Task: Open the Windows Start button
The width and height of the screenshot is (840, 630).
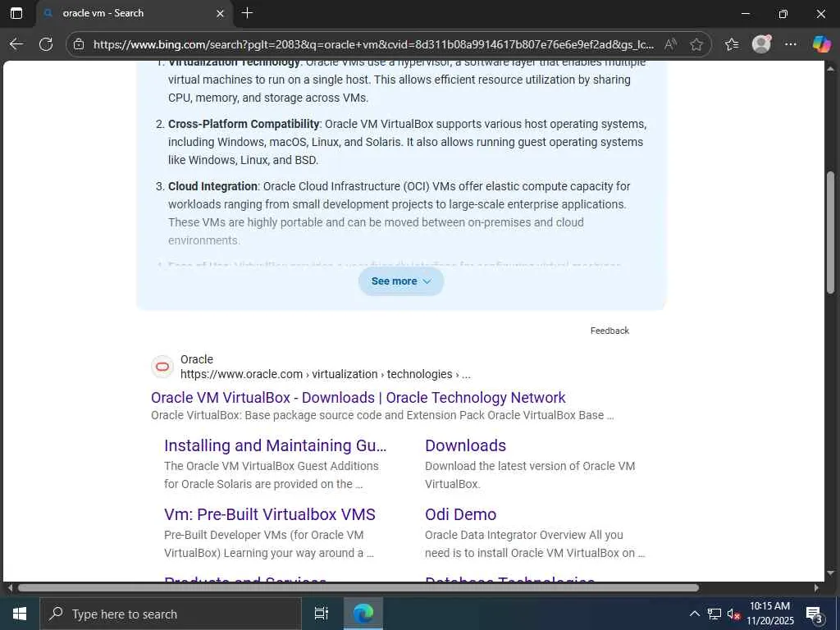Action: point(20,614)
